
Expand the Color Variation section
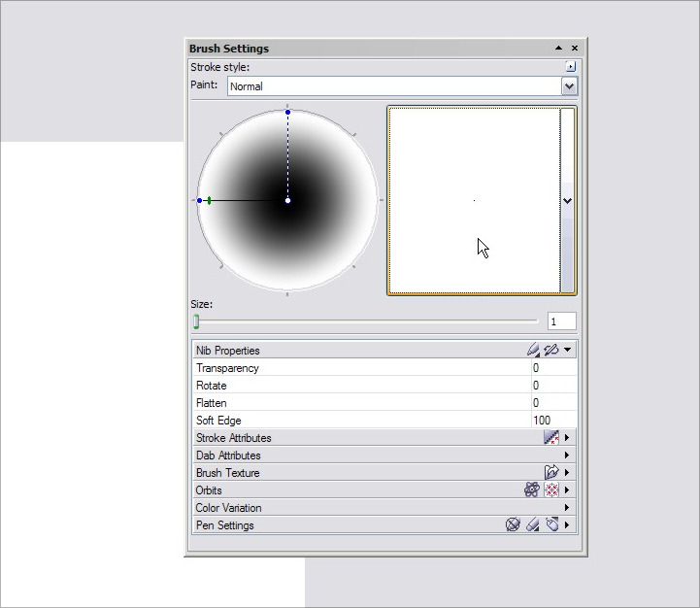[x=567, y=507]
